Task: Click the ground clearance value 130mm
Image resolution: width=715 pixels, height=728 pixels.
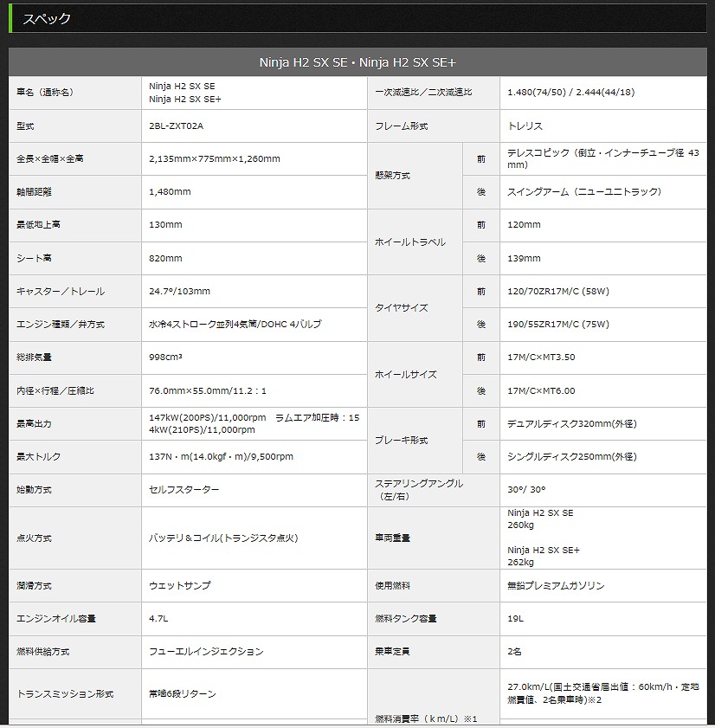Action: pos(165,225)
